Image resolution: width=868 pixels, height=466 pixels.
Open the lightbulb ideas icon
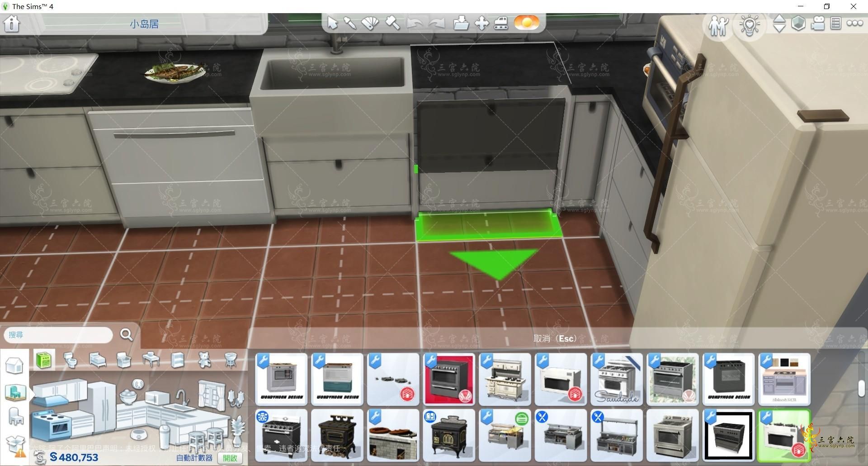click(750, 25)
